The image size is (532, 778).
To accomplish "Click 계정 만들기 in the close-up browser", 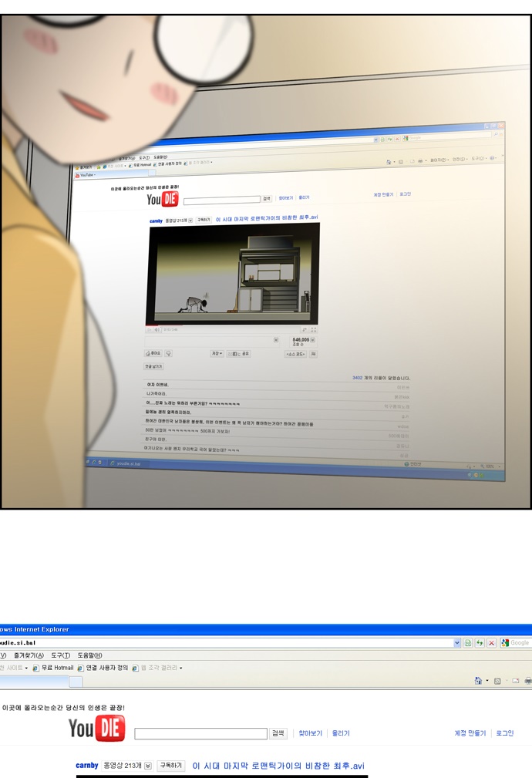I will pos(470,733).
